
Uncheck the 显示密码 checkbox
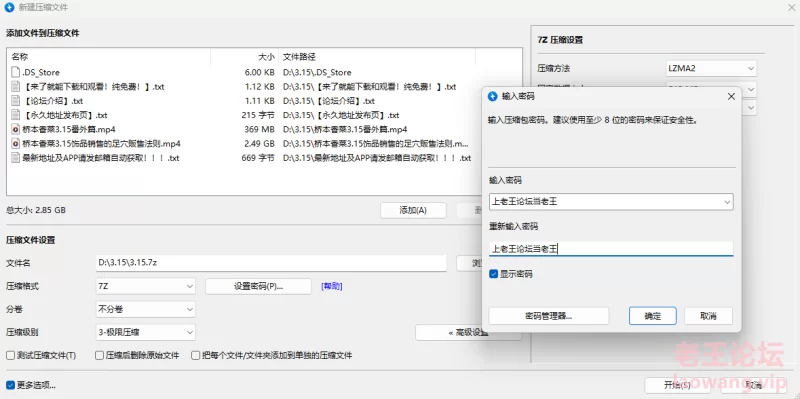493,274
